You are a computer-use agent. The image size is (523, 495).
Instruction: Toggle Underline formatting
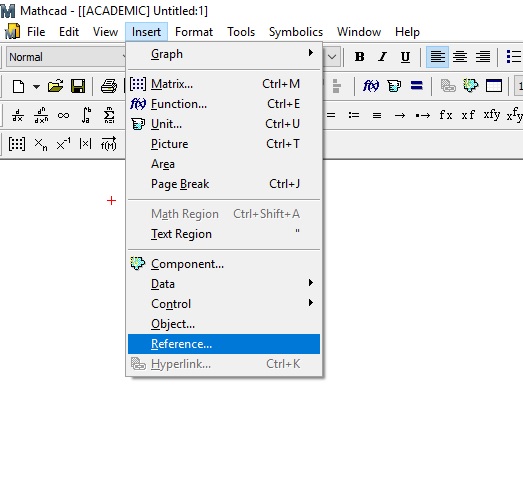405,57
